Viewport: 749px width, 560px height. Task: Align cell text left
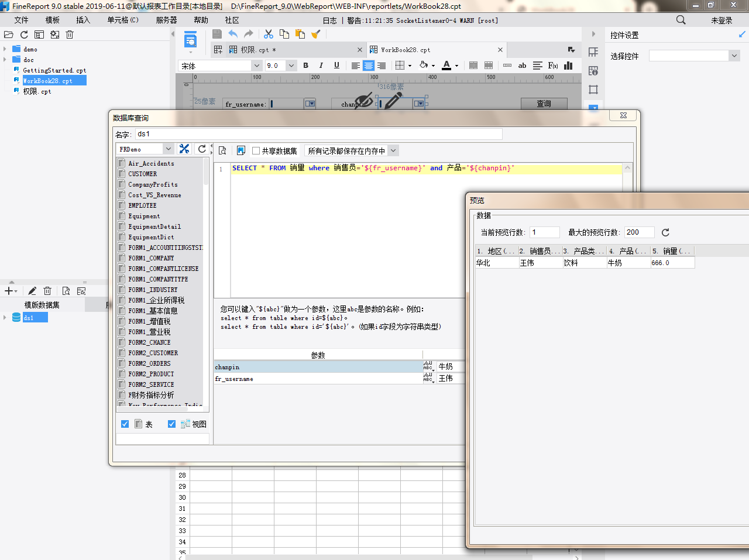(x=355, y=66)
